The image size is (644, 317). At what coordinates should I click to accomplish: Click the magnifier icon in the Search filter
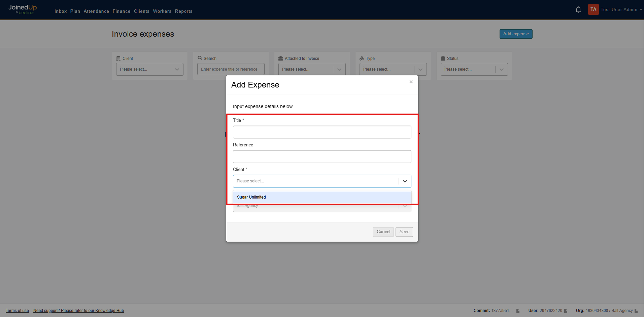coord(200,58)
